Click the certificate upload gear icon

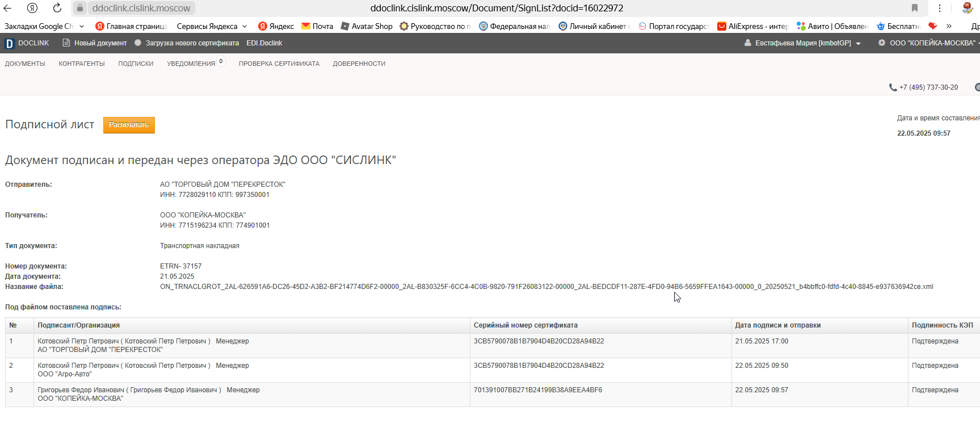(x=138, y=43)
